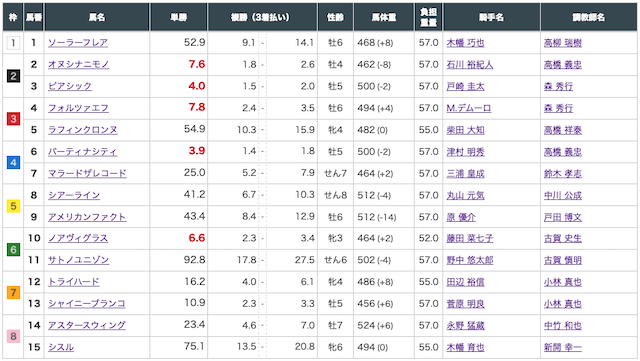This screenshot has width=640, height=361.
Task: Select win odds 4.0 for ピアシック
Action: coord(197,86)
